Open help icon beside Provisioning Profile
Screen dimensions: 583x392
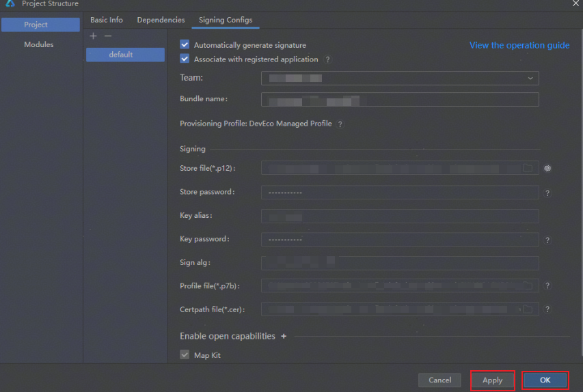point(340,124)
